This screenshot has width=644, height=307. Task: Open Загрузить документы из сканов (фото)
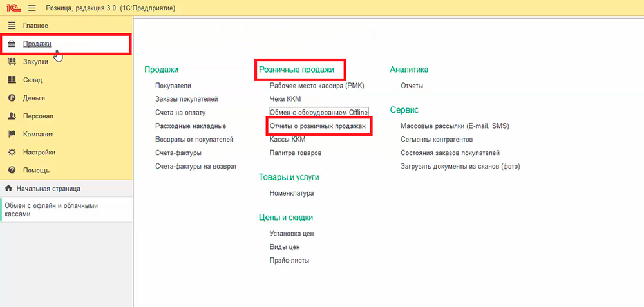click(460, 166)
